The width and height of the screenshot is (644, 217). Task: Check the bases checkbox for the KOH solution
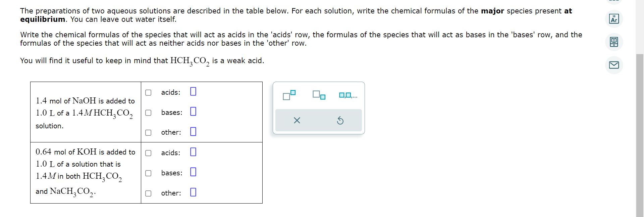148,173
